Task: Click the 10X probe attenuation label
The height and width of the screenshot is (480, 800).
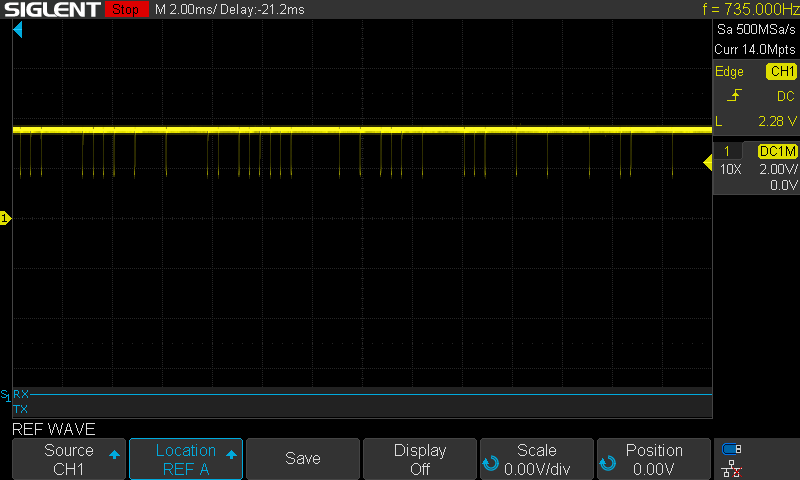Action: [731, 169]
